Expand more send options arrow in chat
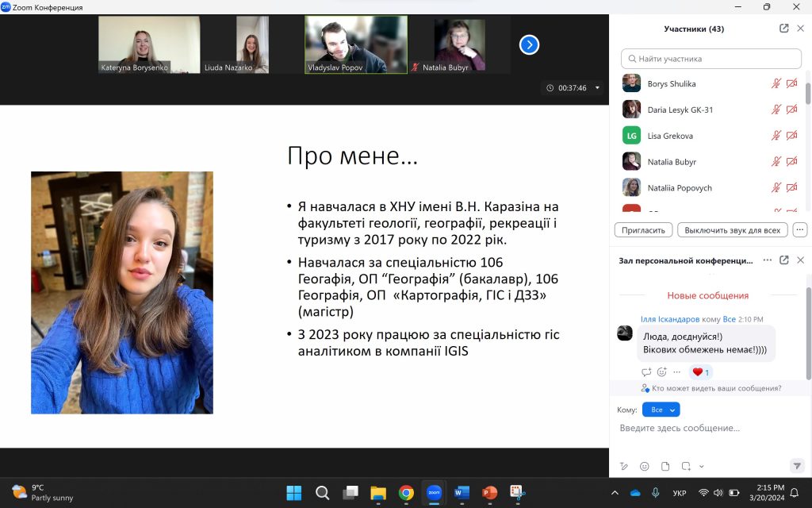Image resolution: width=812 pixels, height=508 pixels. pyautogui.click(x=701, y=467)
